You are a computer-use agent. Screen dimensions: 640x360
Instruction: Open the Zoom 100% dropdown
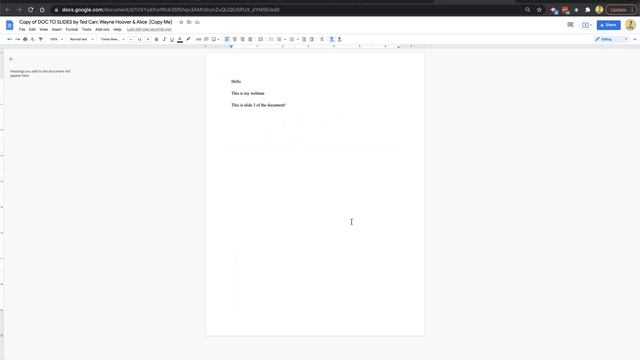click(56, 39)
